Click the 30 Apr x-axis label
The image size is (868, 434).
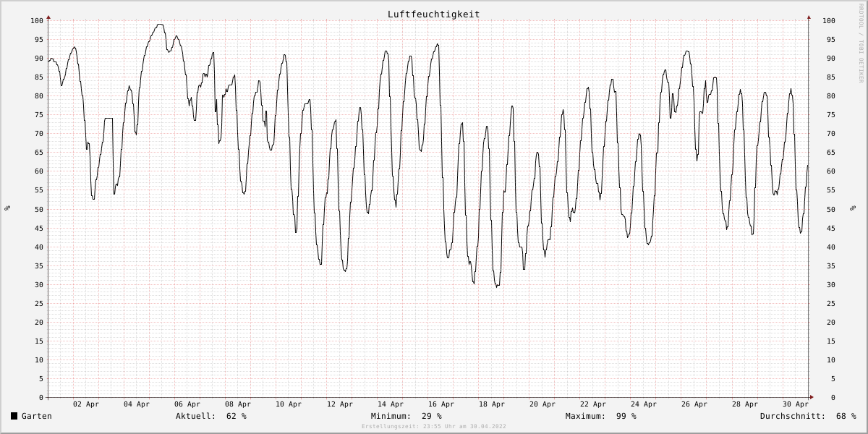[x=795, y=404]
